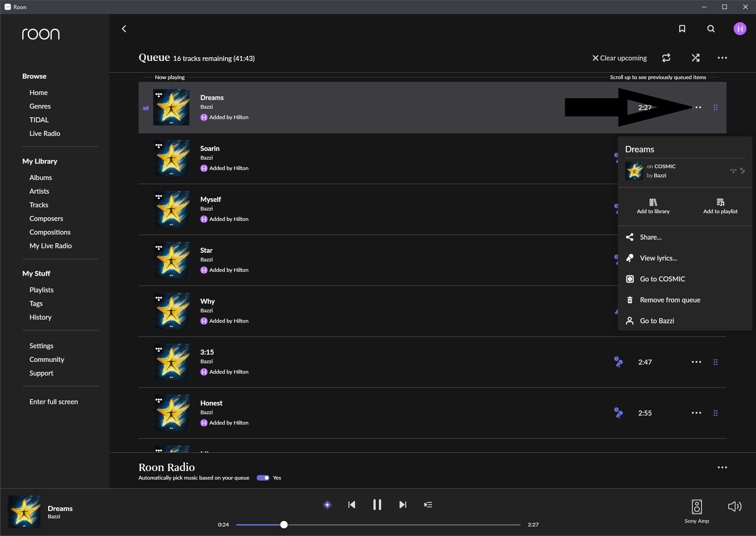Toggle Roon Radio switch off

(x=263, y=478)
